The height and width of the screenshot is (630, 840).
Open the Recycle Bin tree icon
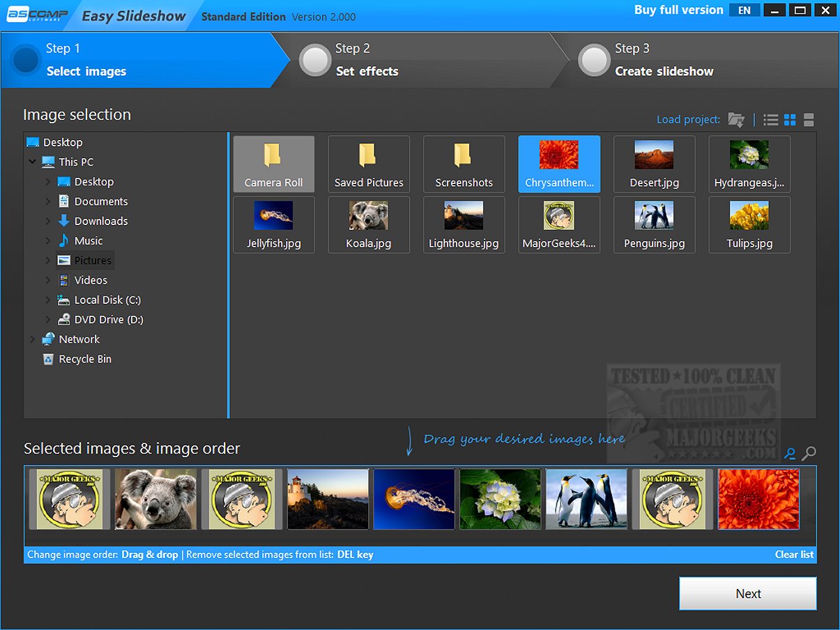pos(49,359)
